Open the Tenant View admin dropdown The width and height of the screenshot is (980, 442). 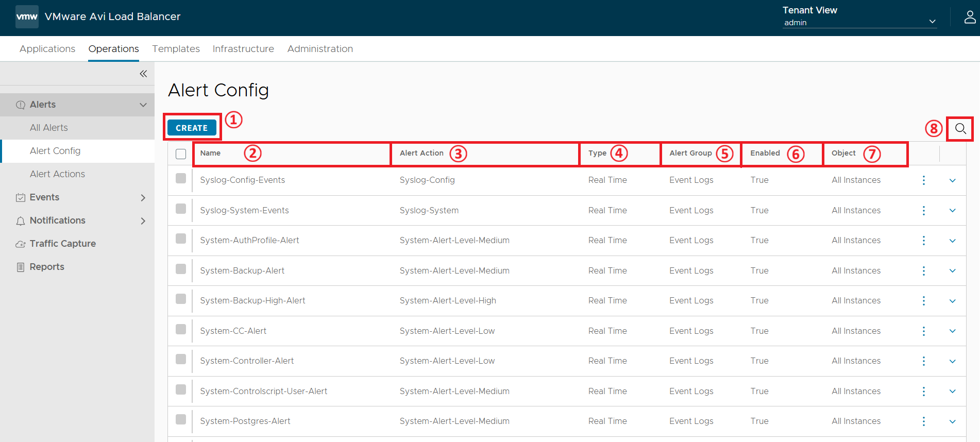859,22
